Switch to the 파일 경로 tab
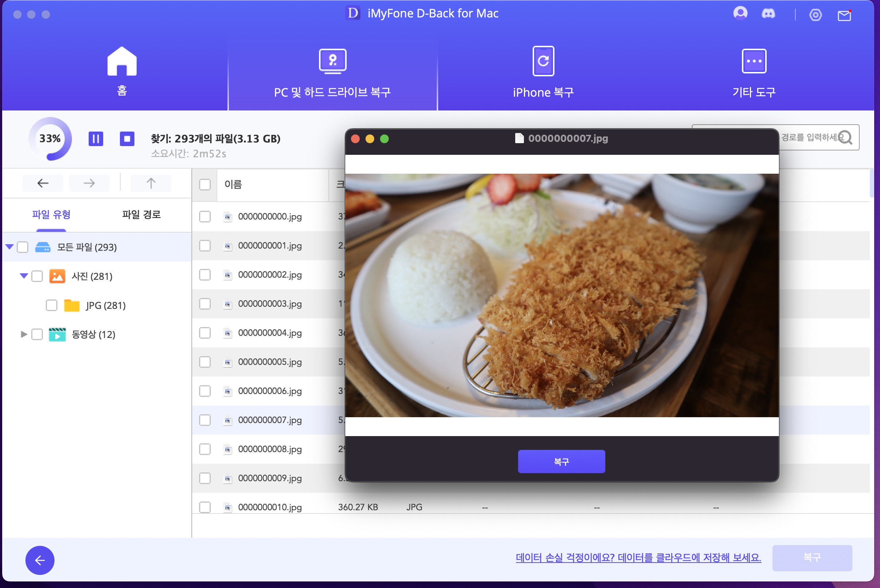 141,214
